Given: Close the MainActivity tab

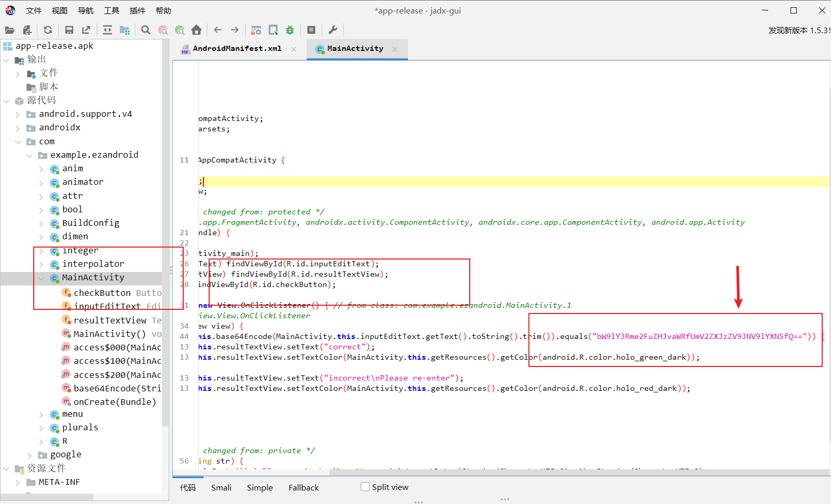Looking at the screenshot, I should pyautogui.click(x=395, y=49).
